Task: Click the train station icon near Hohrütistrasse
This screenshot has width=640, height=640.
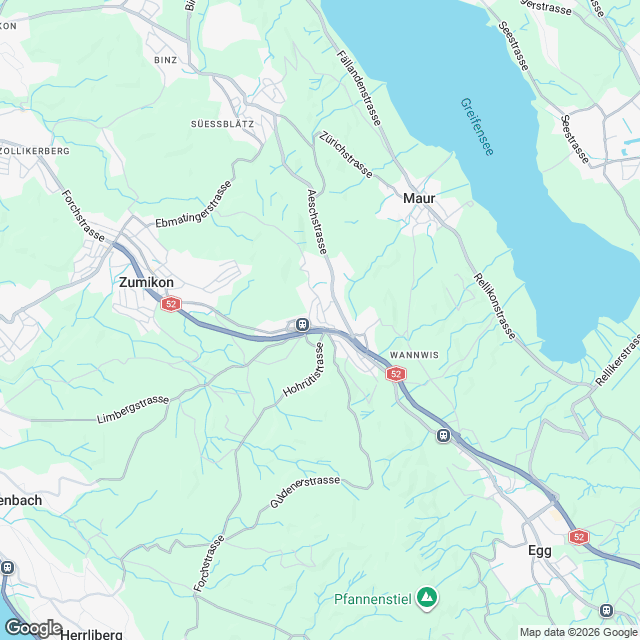Action: point(302,324)
